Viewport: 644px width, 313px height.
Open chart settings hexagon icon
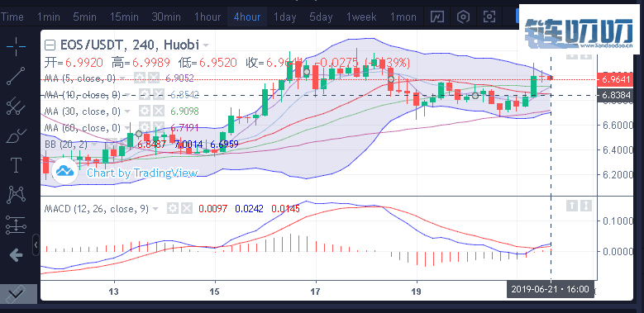tap(463, 17)
